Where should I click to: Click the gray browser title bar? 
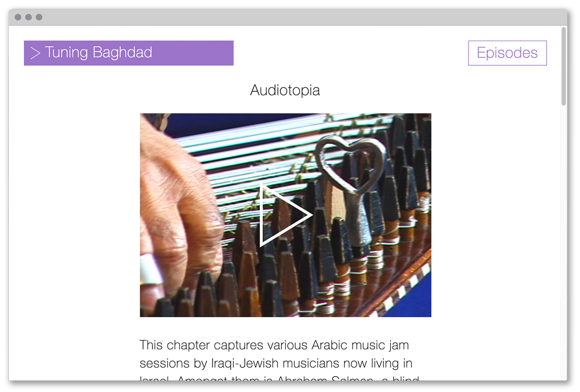click(290, 17)
